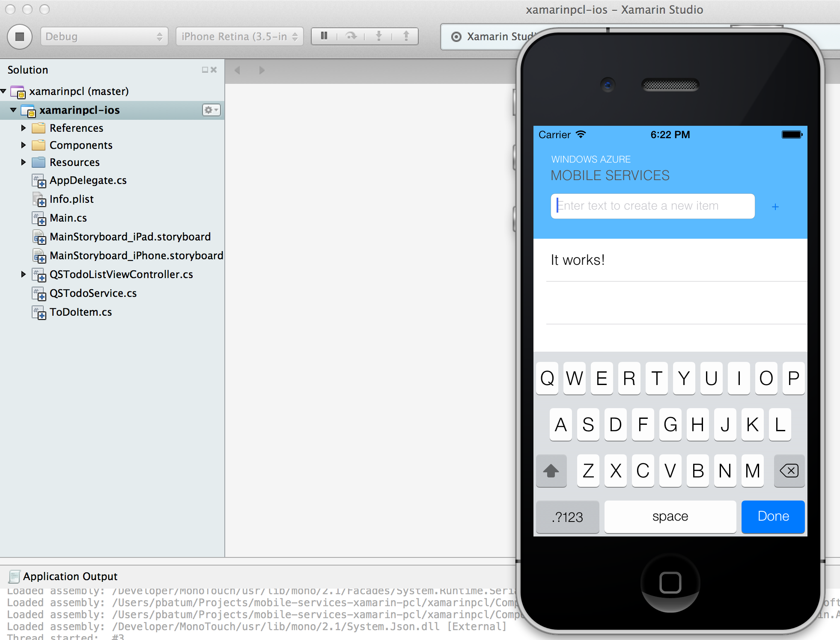Viewport: 840px width, 640px height.
Task: Click the Step Over debugger icon
Action: [351, 36]
